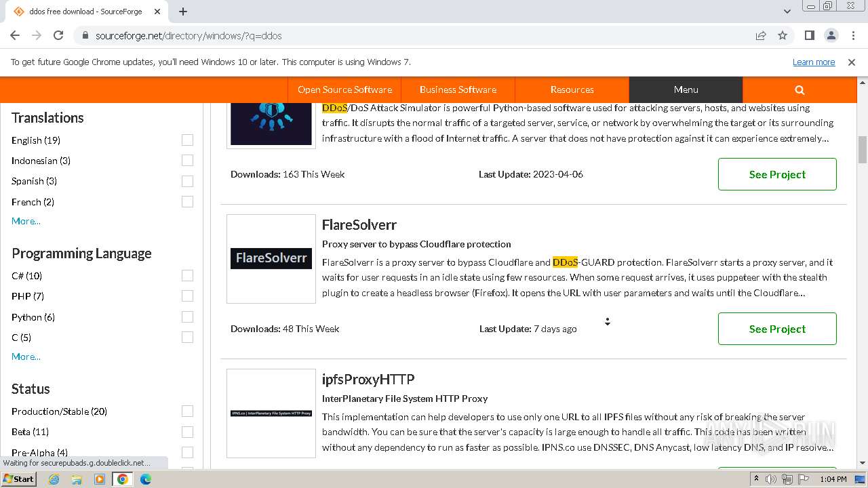The width and height of the screenshot is (868, 488).
Task: Open the FlareSolverr logo thumbnail
Action: (x=271, y=259)
